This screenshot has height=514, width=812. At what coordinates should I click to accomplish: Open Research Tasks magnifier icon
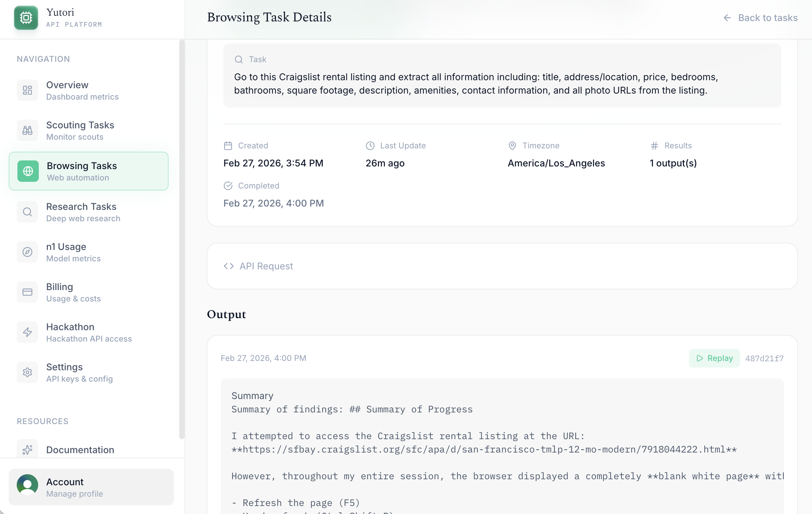27,212
